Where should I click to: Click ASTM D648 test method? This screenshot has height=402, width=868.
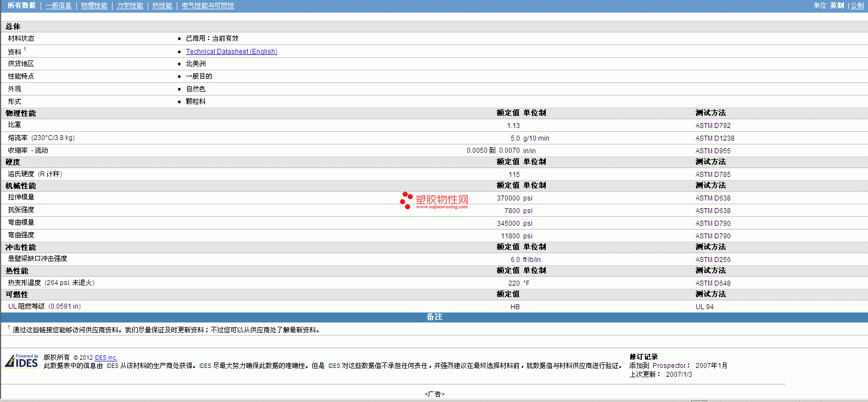[713, 283]
